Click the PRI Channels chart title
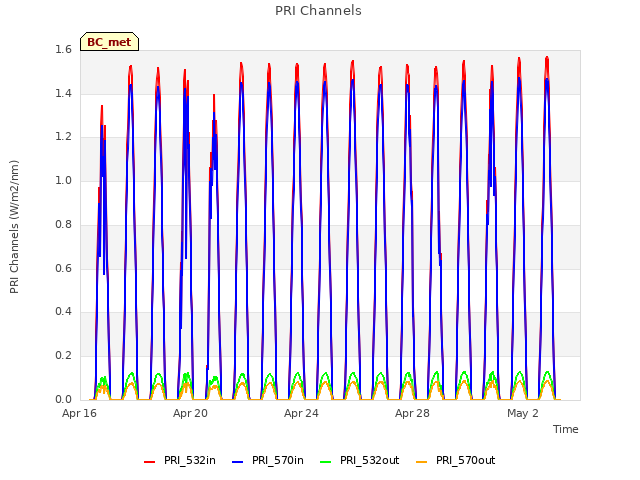The image size is (640, 480). click(318, 11)
